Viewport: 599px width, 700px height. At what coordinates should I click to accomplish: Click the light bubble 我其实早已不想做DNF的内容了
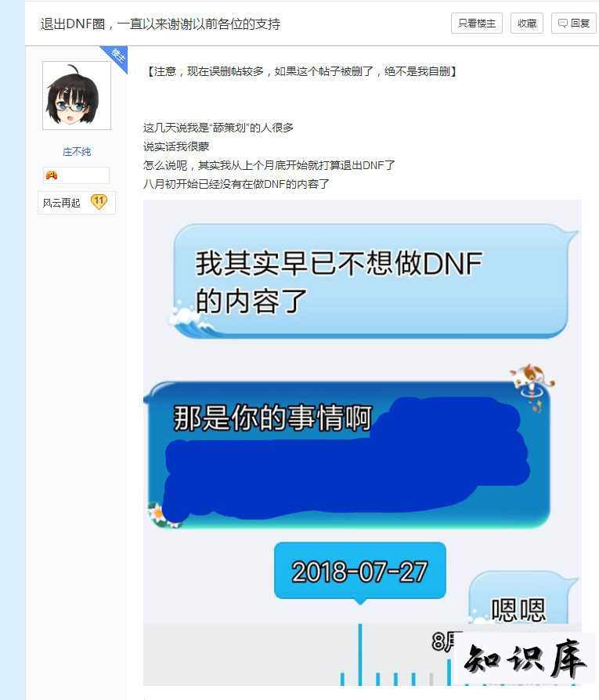(371, 280)
